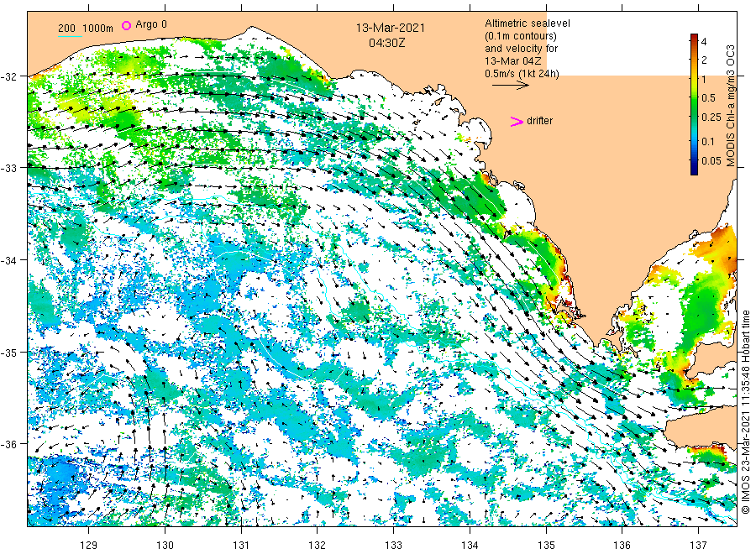Click longitude axis label 131
This screenshot has height=554, width=756.
[241, 546]
